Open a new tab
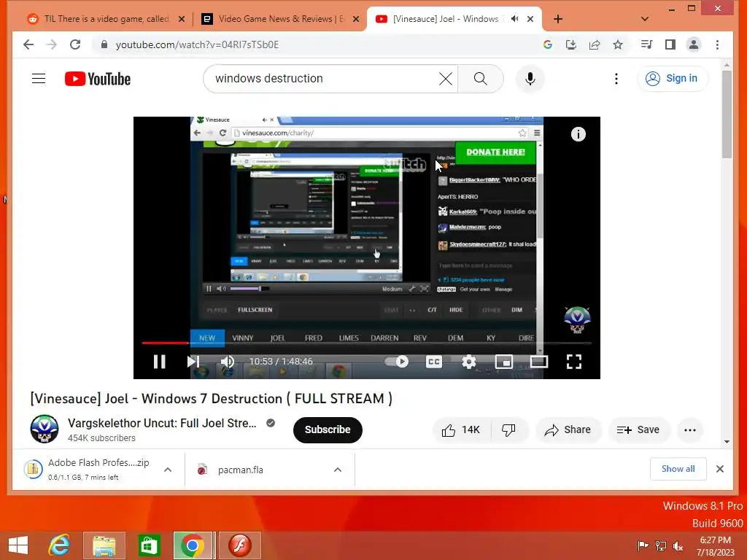Image resolution: width=747 pixels, height=560 pixels. coord(558,19)
